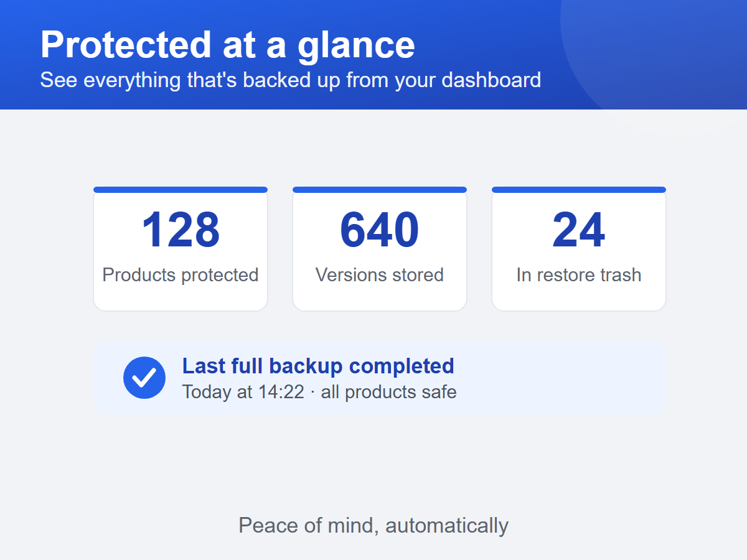Click the Protected at a glance title
Image resolution: width=747 pixels, height=560 pixels.
(228, 45)
